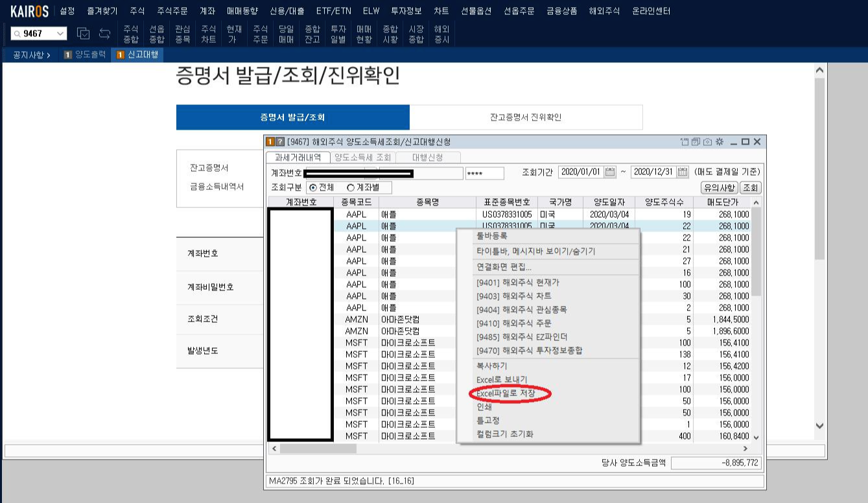868x503 pixels.
Task: Choose Excel파일로 저장 from the context menu
Action: pyautogui.click(x=506, y=393)
